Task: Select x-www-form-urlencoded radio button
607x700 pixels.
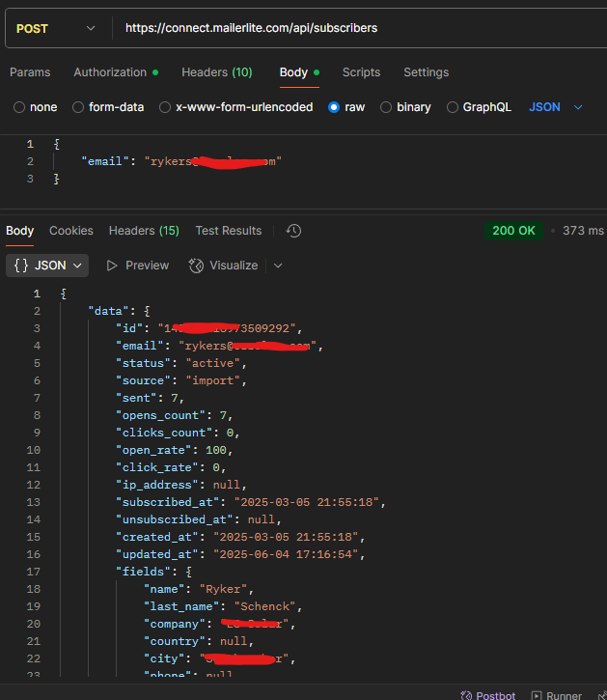Action: click(165, 107)
